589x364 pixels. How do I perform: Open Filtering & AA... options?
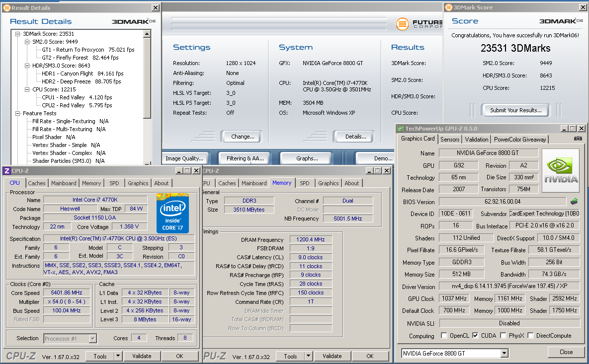coord(245,158)
